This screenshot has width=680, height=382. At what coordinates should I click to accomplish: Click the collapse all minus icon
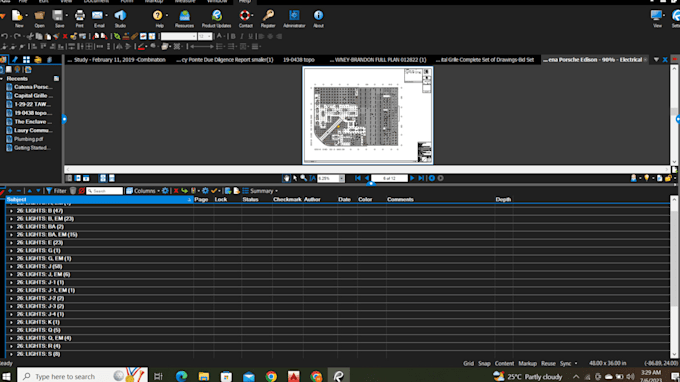(x=19, y=191)
